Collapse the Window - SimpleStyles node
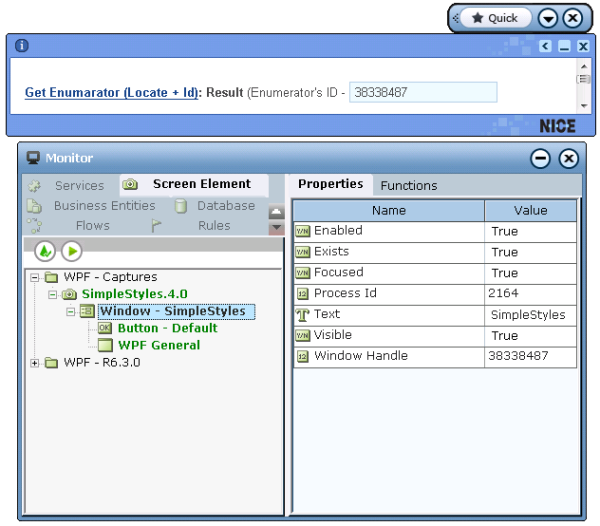This screenshot has height=526, width=600. click(x=70, y=311)
